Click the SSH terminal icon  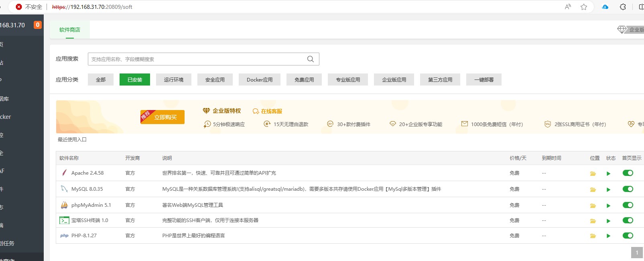pyautogui.click(x=64, y=220)
